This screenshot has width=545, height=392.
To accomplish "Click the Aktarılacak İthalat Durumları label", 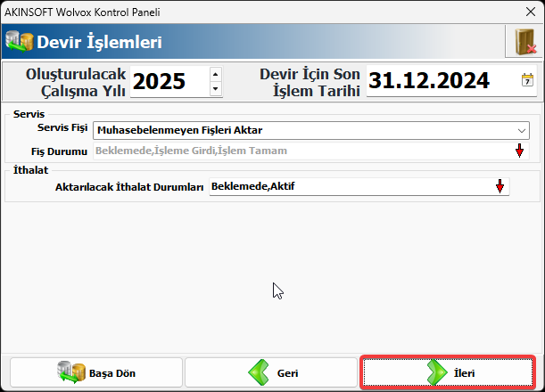I will pos(129,187).
